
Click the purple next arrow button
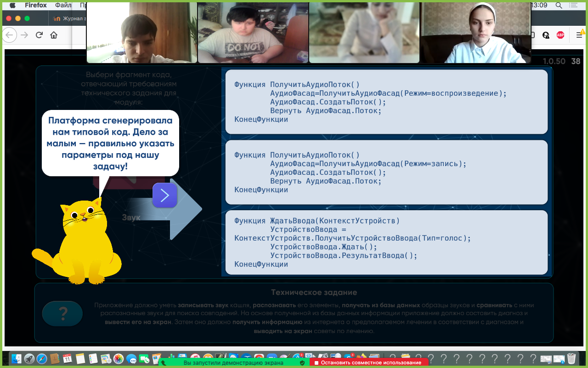[x=165, y=195]
